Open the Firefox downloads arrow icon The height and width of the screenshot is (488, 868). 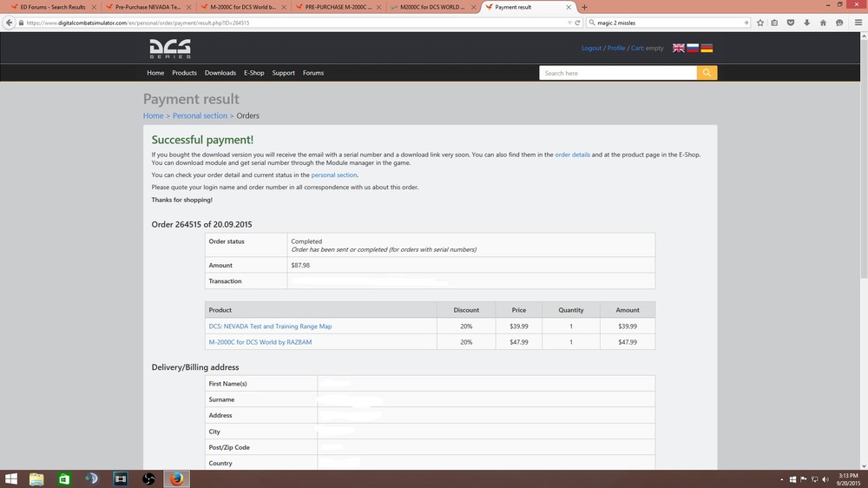pos(806,23)
